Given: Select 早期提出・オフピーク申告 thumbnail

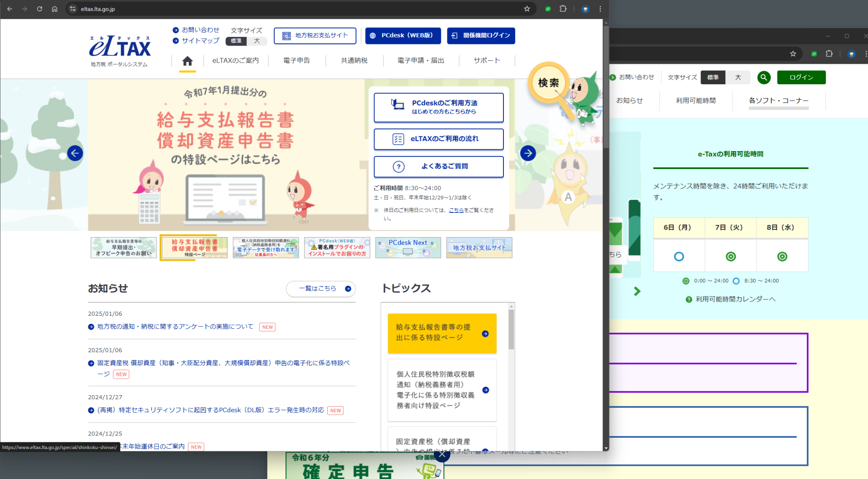Looking at the screenshot, I should pyautogui.click(x=124, y=248).
